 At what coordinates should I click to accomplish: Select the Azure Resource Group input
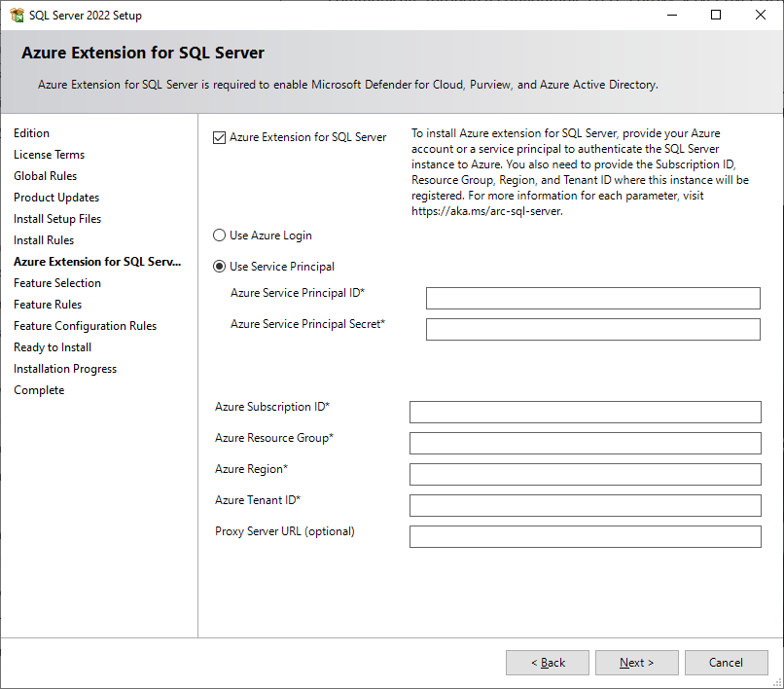585,443
